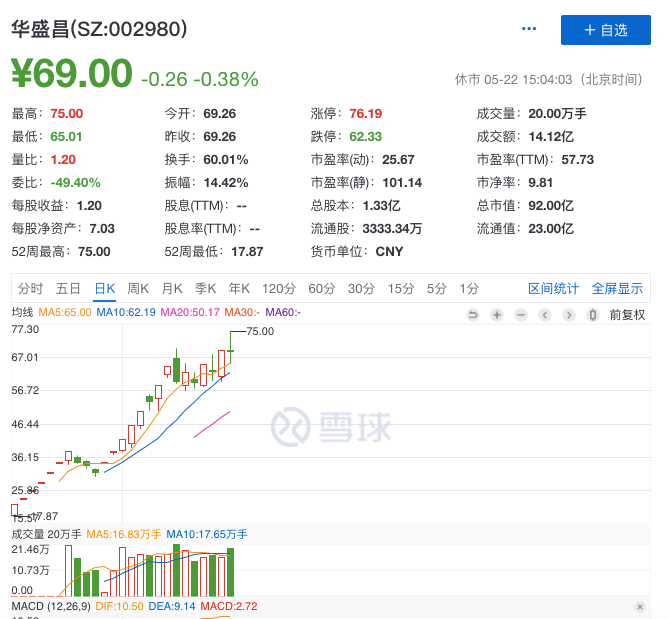
Task: Select the 周K chart tab
Action: click(138, 289)
